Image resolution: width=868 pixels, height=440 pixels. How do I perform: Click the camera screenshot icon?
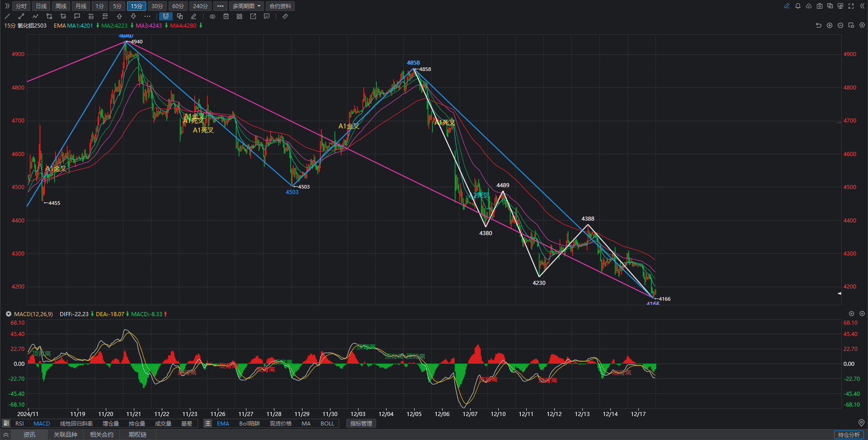pos(820,6)
